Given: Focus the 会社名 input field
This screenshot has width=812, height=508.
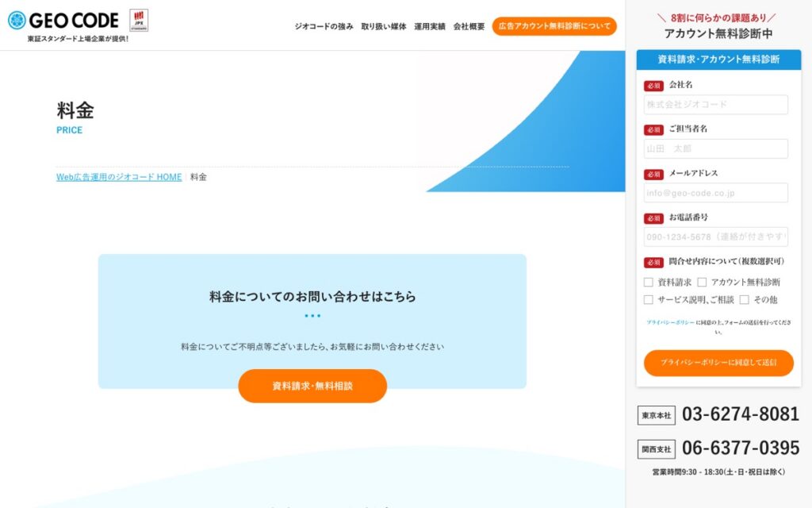Looking at the screenshot, I should tap(716, 105).
